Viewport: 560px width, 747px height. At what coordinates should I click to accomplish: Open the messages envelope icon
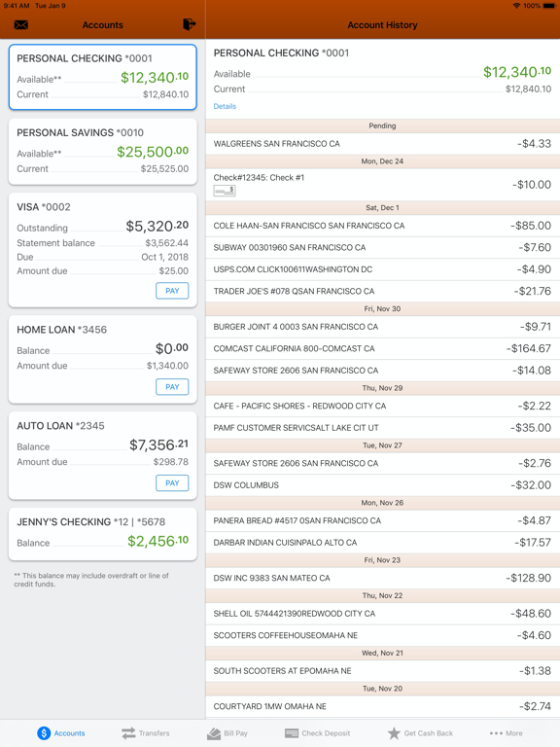pyautogui.click(x=21, y=24)
